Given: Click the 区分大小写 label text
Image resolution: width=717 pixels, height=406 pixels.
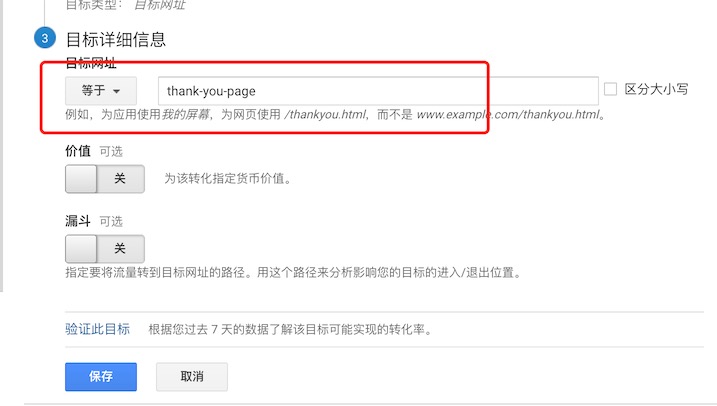Looking at the screenshot, I should click(656, 89).
